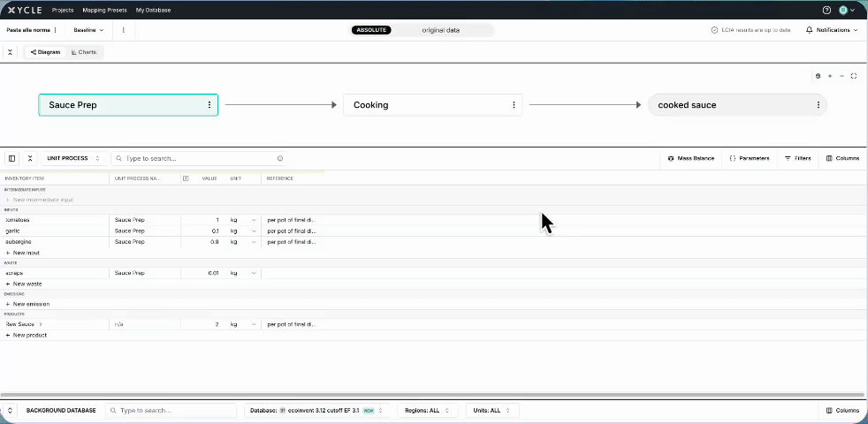Screen dimensions: 868x424
Task: Zoom in on the diagram
Action: (x=830, y=76)
